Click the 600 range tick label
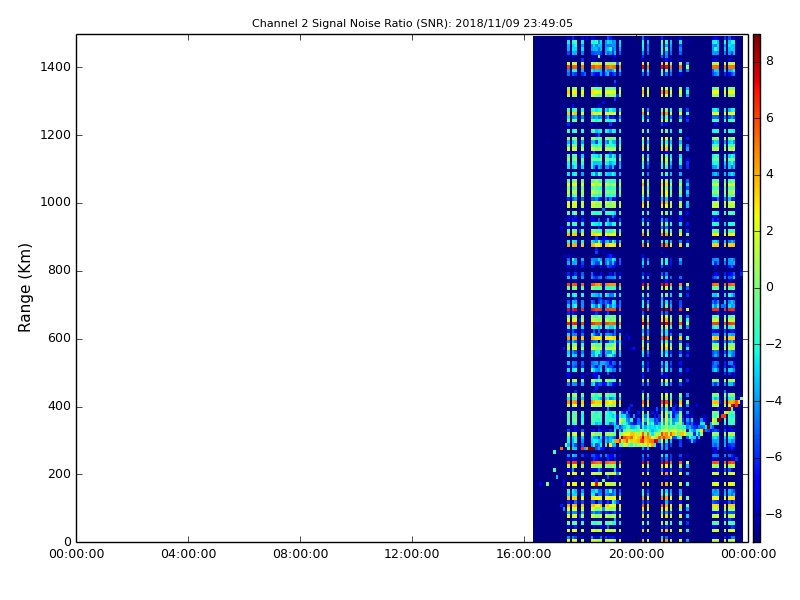 [x=59, y=338]
